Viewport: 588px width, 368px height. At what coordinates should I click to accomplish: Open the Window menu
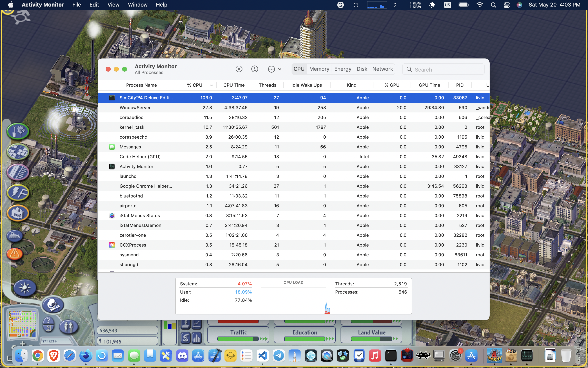(138, 5)
